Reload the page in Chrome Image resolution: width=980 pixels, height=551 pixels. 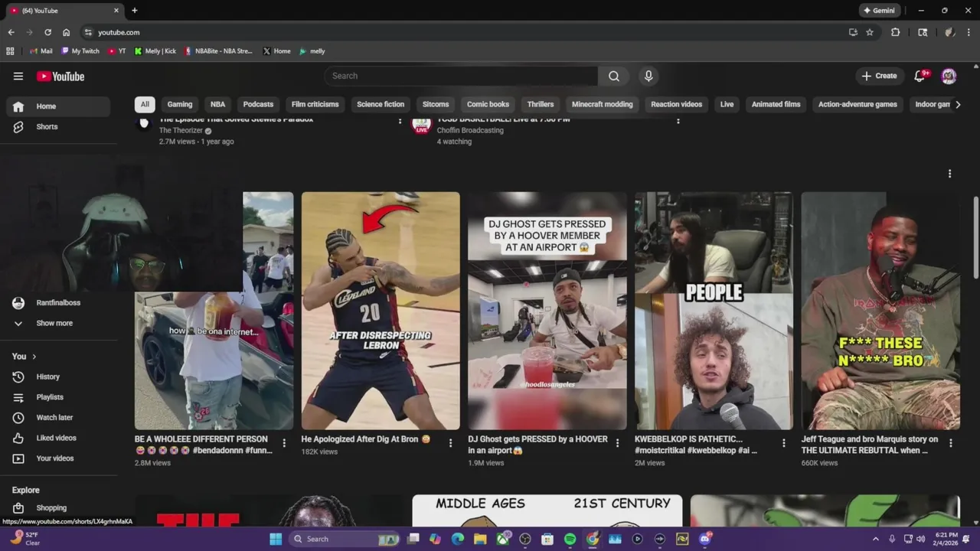pos(47,32)
